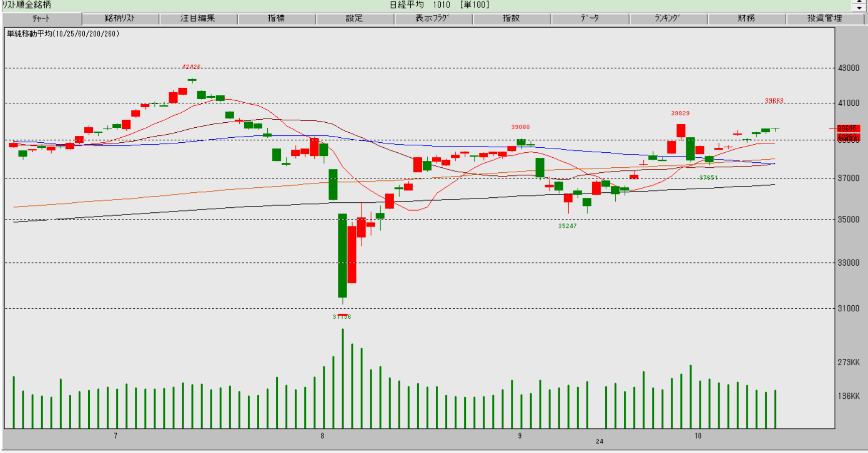Open the 設定 tab
This screenshot has height=453, width=868.
355,19
